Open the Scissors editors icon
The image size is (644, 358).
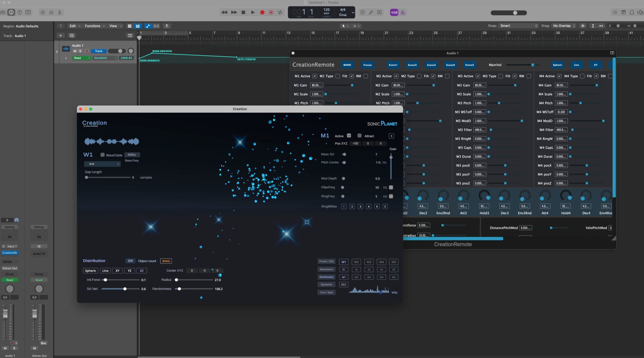coord(59,13)
